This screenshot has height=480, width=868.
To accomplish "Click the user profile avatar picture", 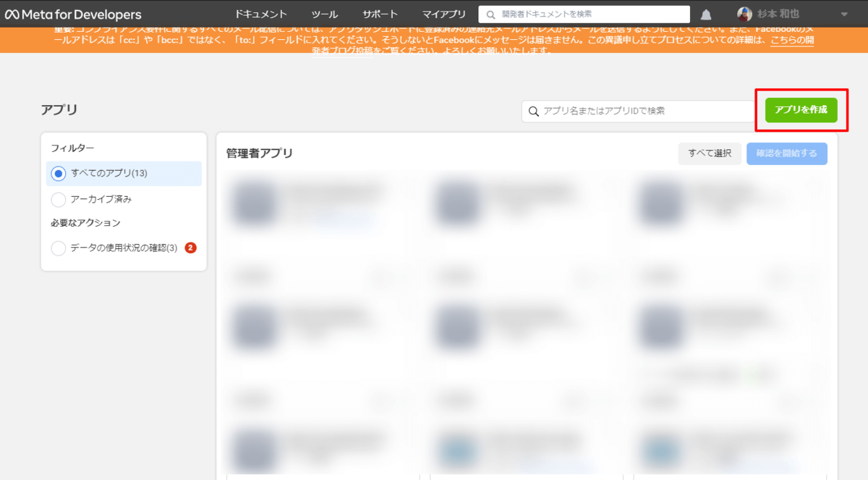I will coord(744,14).
